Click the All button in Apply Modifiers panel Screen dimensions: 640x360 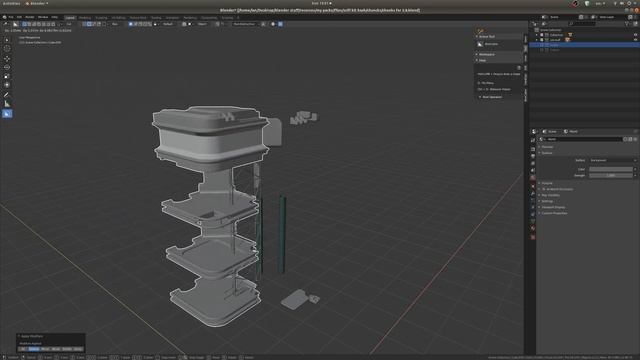tap(23, 349)
